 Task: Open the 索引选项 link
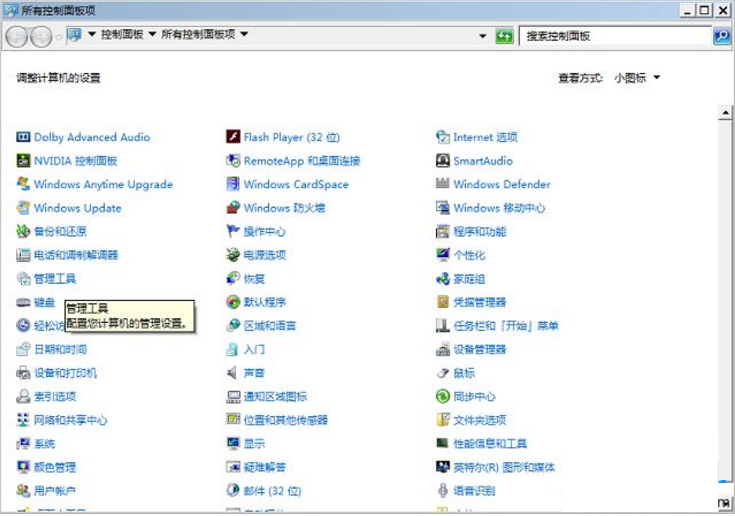tap(55, 396)
